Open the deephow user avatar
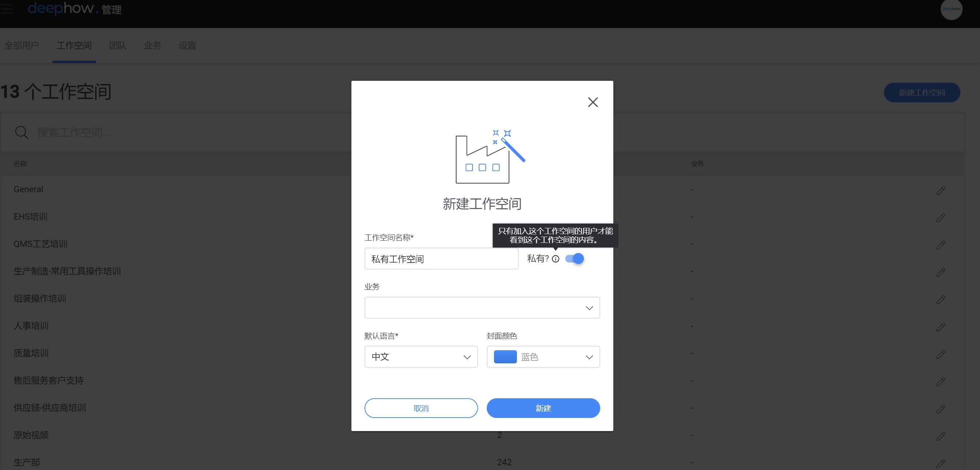The height and width of the screenshot is (470, 980). [x=952, y=9]
